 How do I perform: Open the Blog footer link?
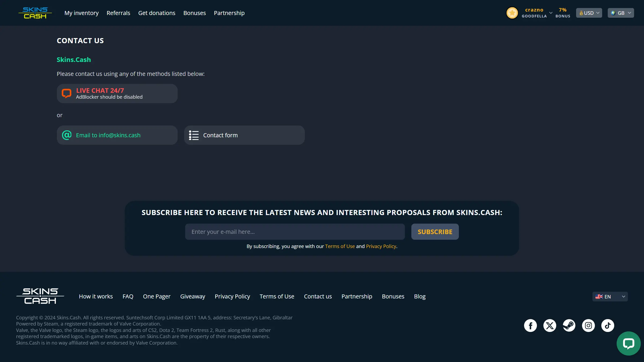tap(420, 296)
